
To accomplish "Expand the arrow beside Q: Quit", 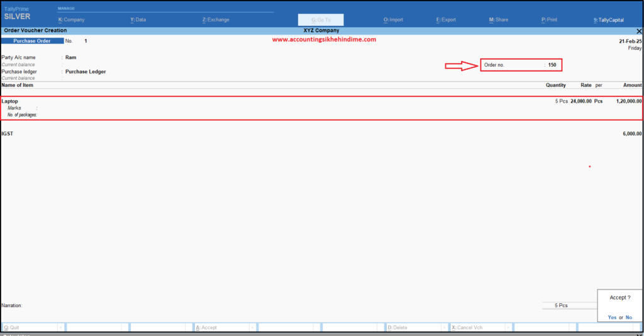I will point(60,327).
